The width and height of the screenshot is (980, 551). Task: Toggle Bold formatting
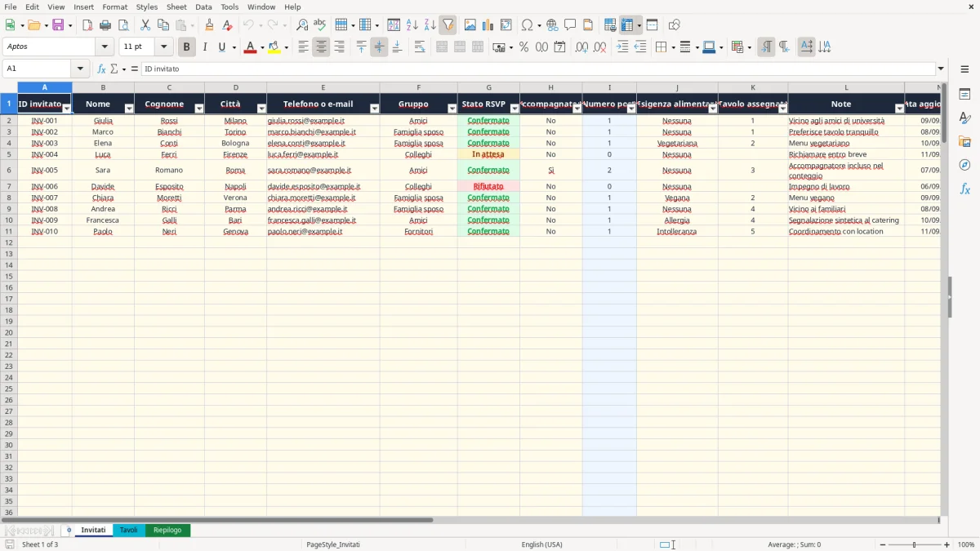186,47
